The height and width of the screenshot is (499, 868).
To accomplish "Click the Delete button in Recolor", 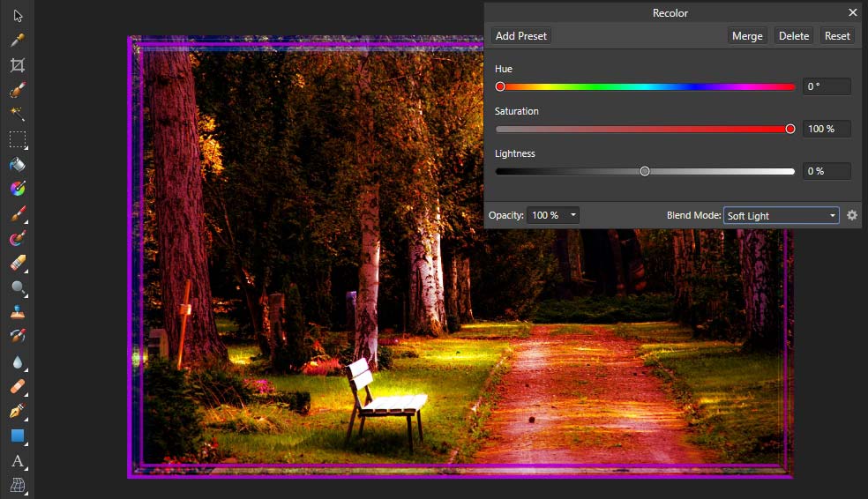I will [x=793, y=36].
